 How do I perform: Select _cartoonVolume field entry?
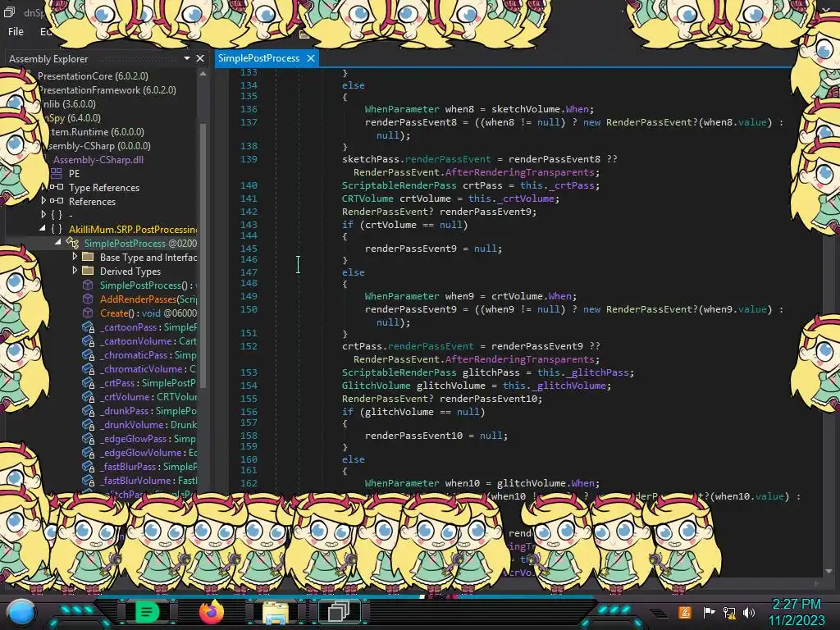pos(148,341)
